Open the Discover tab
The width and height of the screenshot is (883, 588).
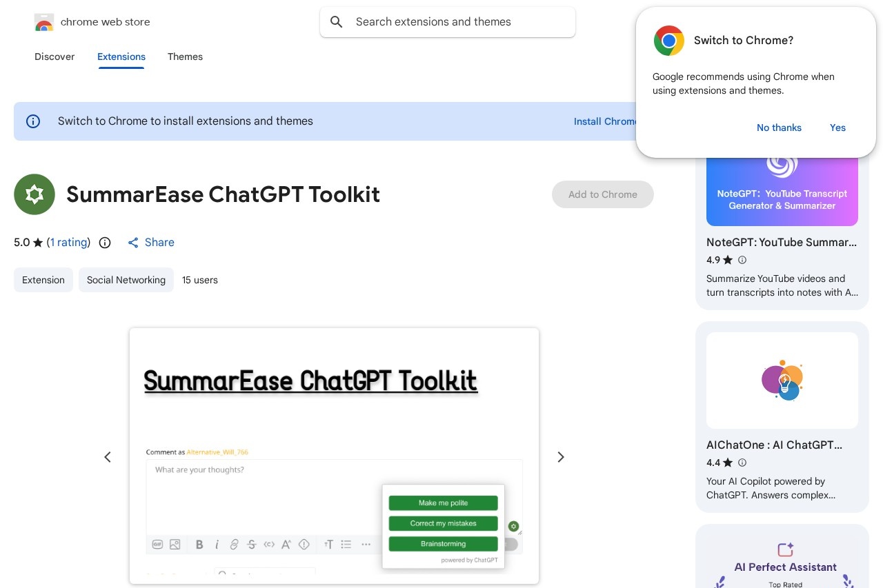click(54, 57)
